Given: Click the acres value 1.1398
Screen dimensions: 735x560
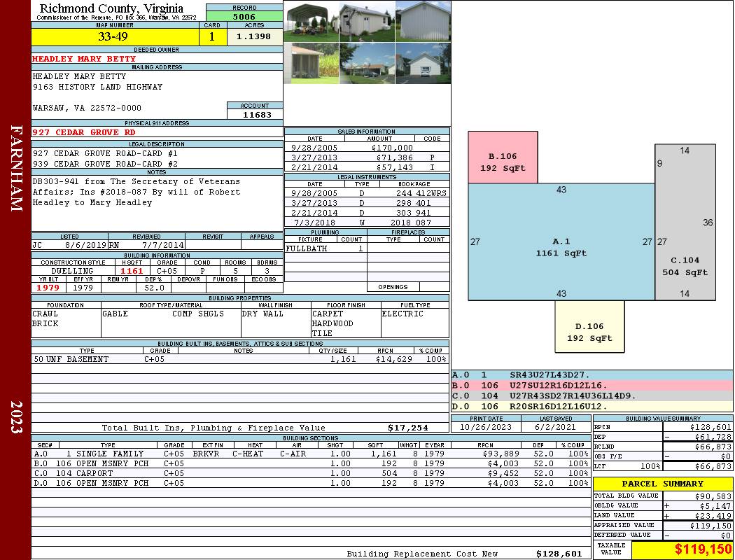Looking at the screenshot, I should [x=253, y=36].
